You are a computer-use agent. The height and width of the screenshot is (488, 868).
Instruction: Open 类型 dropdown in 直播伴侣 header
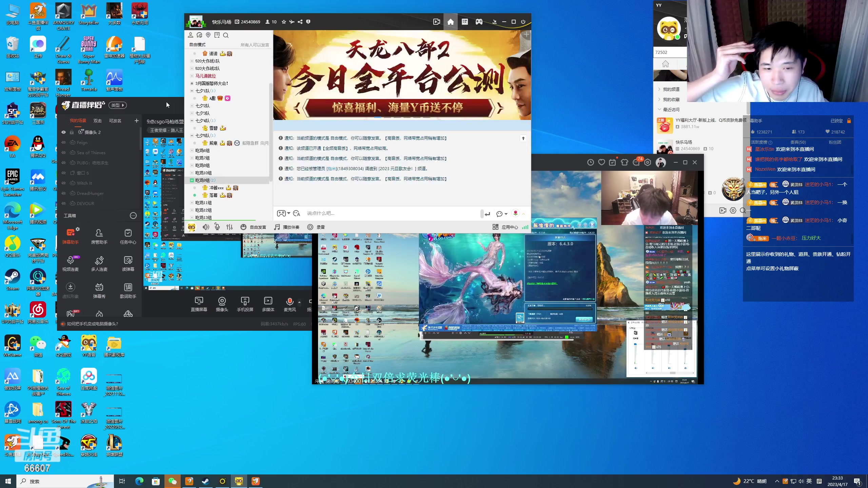click(x=118, y=105)
